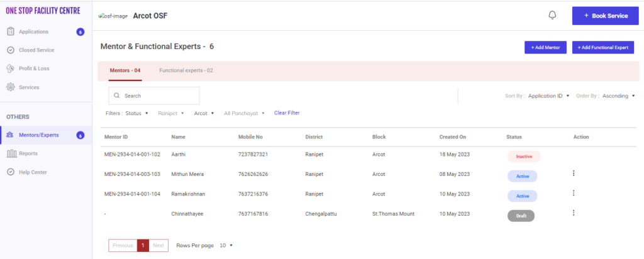Click the notification bell icon

(x=552, y=16)
